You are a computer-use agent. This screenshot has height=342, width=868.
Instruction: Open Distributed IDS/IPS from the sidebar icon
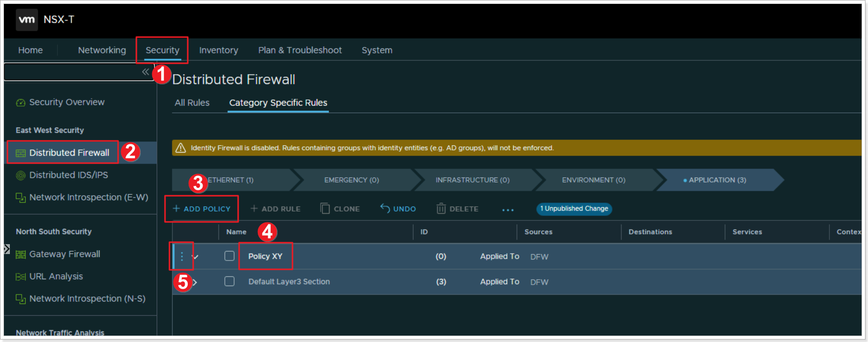coord(20,175)
